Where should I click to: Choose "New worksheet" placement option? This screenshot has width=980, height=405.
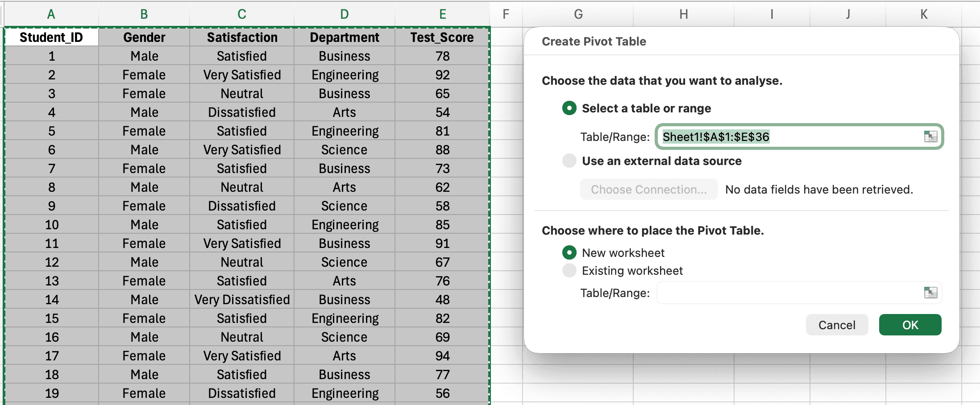pyautogui.click(x=569, y=252)
